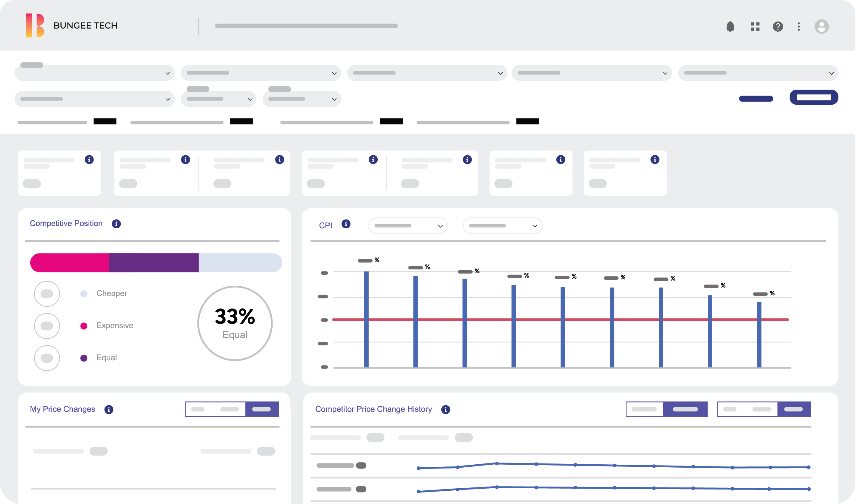Open the notifications bell icon

[x=730, y=26]
